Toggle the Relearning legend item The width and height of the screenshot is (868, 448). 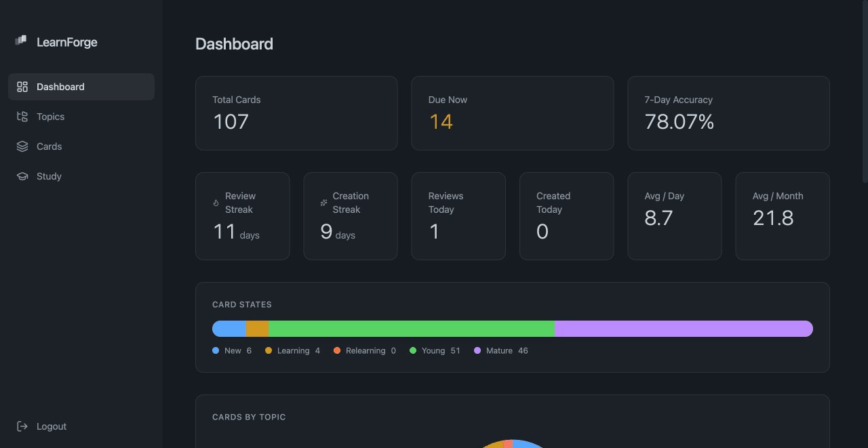(x=365, y=350)
